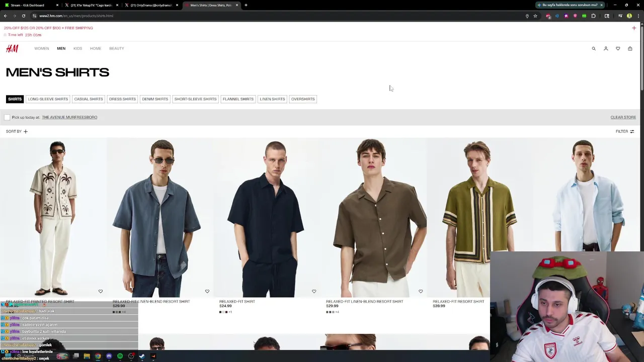Screen dimensions: 644x362
Task: Filter by Short-Sleeve Shirts
Action: (195, 99)
